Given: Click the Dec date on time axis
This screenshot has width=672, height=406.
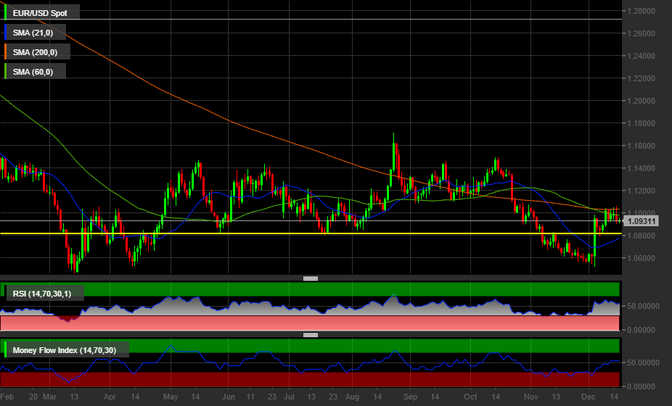Looking at the screenshot, I should [589, 397].
